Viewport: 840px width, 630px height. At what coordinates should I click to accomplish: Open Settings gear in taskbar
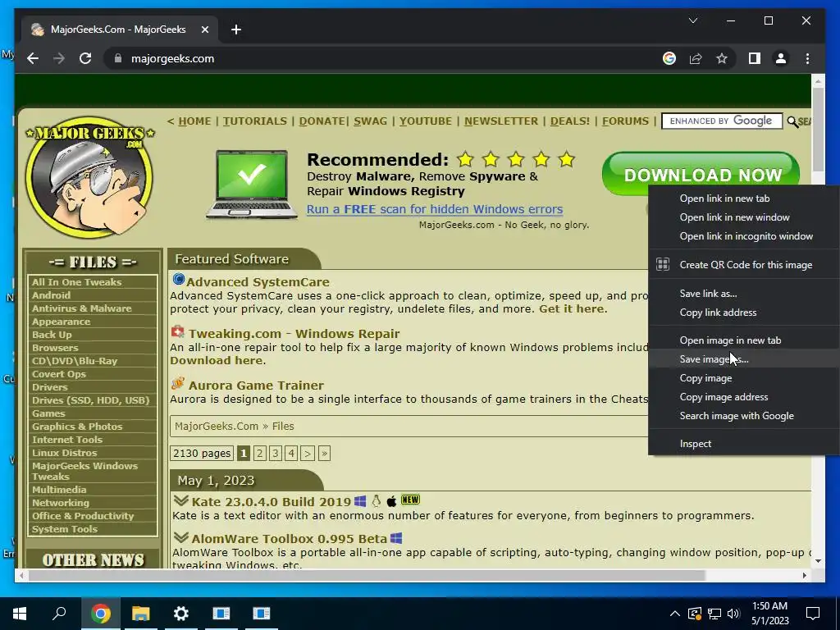click(181, 614)
